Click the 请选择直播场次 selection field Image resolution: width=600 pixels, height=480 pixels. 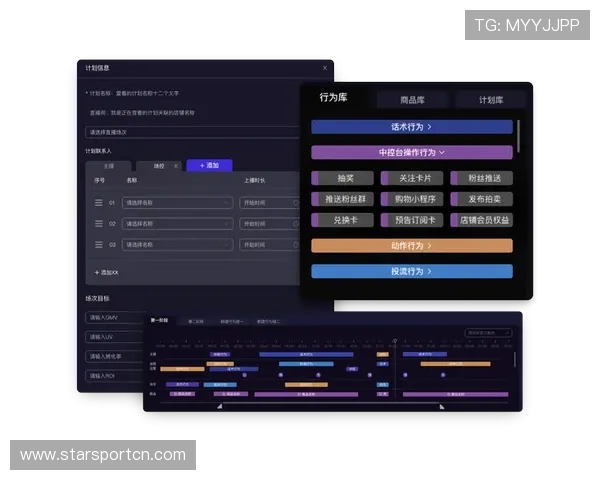(x=190, y=131)
